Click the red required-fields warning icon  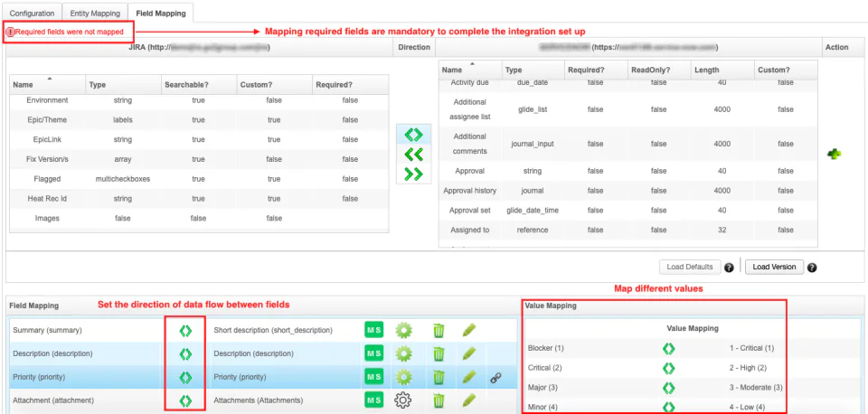[x=10, y=33]
